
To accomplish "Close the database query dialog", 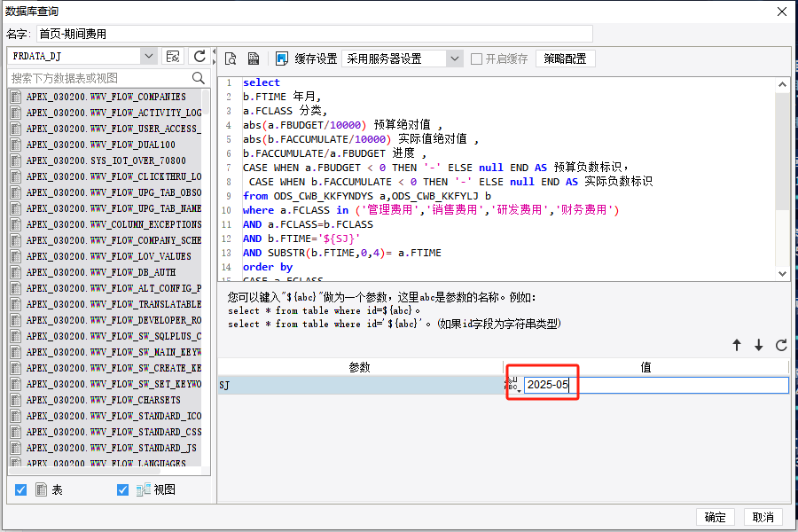I will coord(782,12).
